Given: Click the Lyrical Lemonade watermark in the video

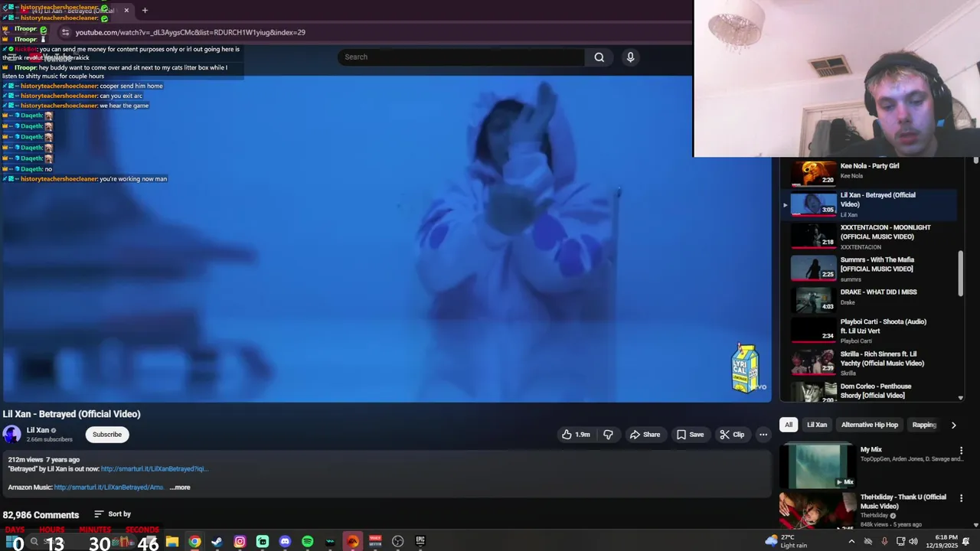Looking at the screenshot, I should click(x=746, y=369).
